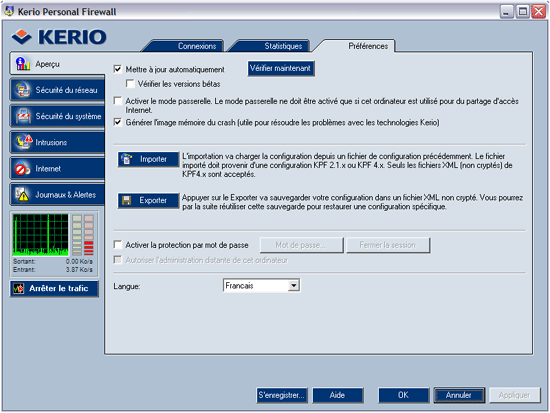550x413 pixels.
Task: Click the Importer button
Action: click(148, 159)
